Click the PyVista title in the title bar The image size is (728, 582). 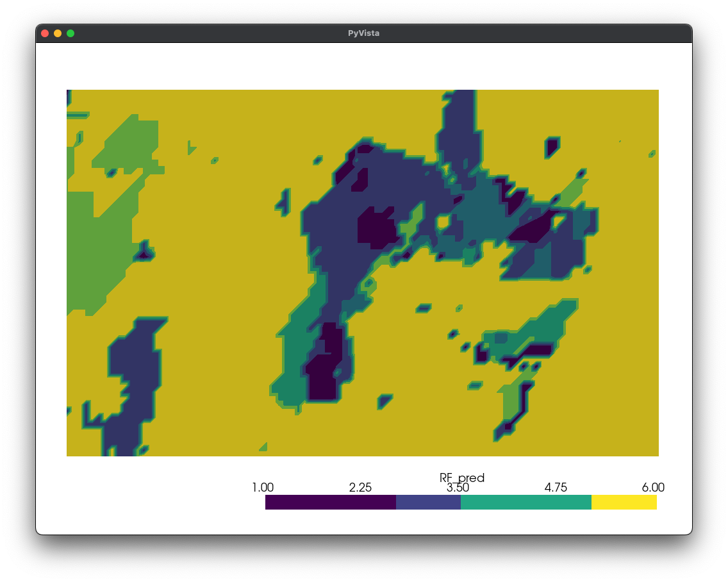click(363, 33)
